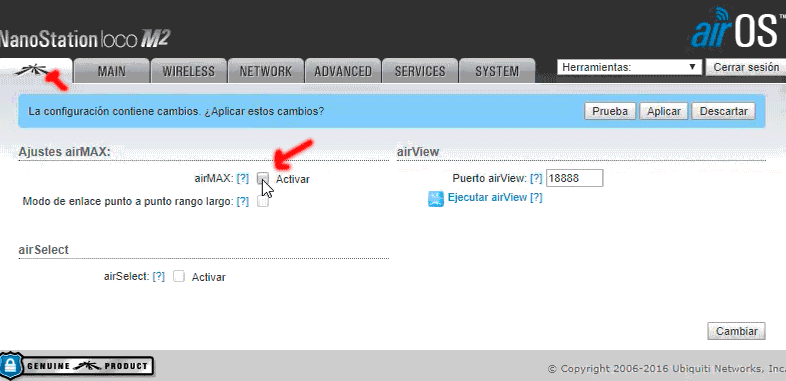Click the Ejecutar airView link
Screen dimensions: 786x381
pyautogui.click(x=487, y=198)
